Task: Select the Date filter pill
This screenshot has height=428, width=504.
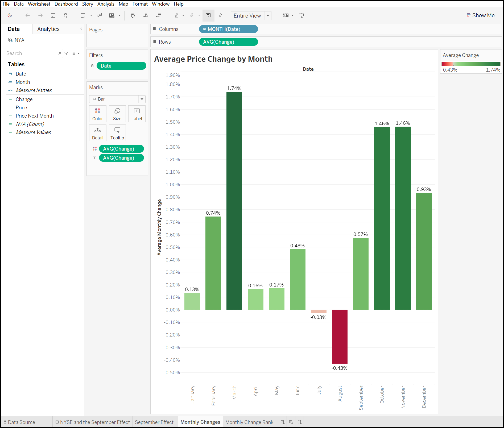Action: (x=121, y=66)
